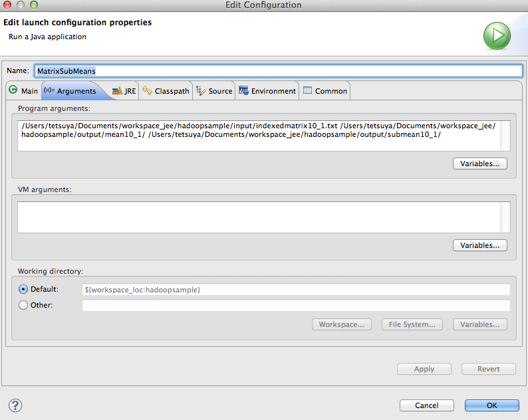Open the Source tab
The image size is (528, 420).
(214, 91)
